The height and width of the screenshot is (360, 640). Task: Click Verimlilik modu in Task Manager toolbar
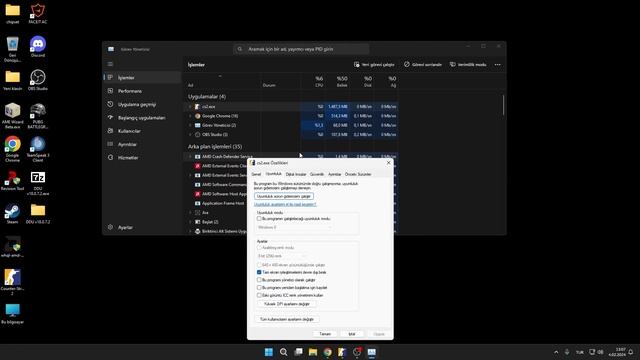(x=468, y=64)
